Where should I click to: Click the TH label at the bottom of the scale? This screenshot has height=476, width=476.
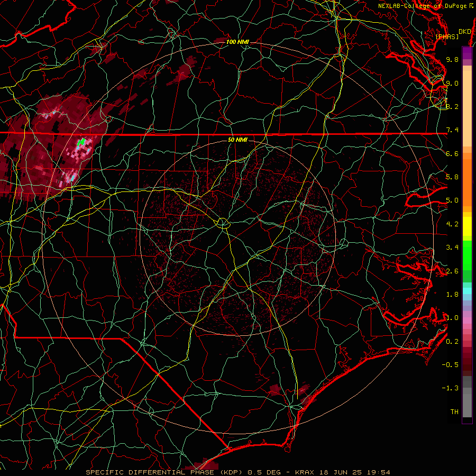point(454,411)
